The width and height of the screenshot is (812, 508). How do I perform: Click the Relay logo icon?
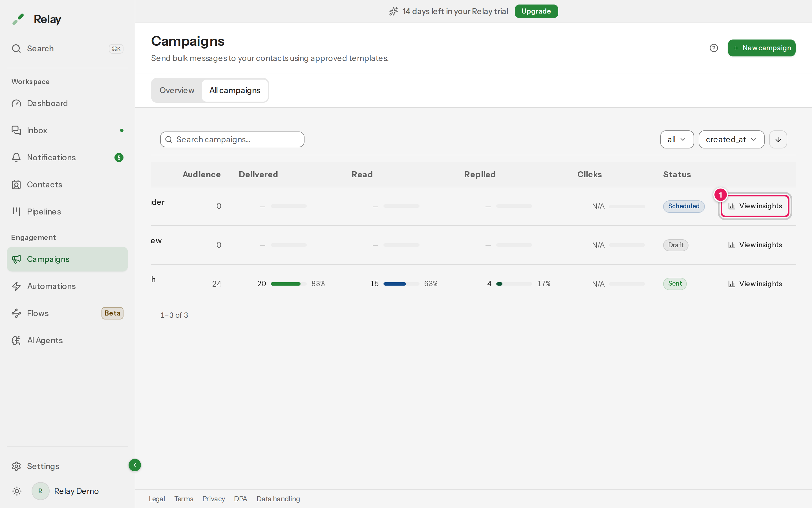tap(18, 19)
